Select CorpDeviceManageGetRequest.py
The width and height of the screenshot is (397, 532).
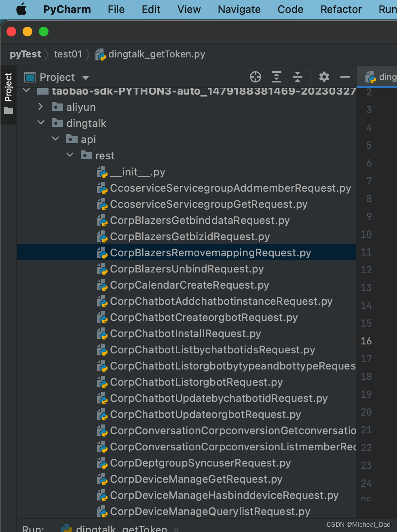(196, 479)
